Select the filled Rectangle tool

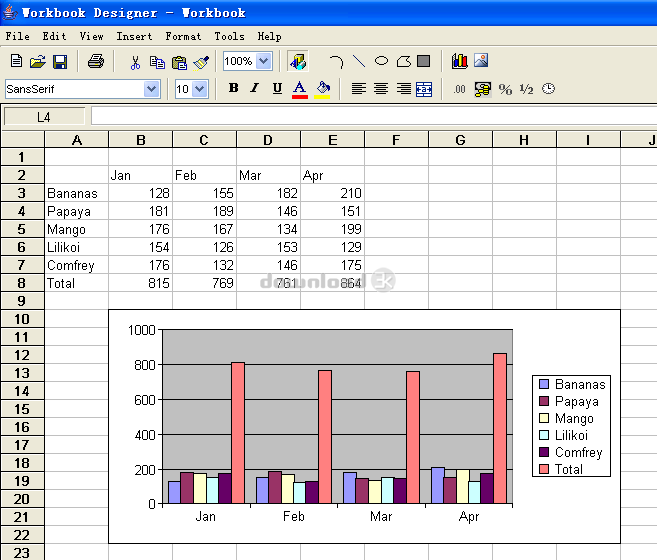(424, 61)
